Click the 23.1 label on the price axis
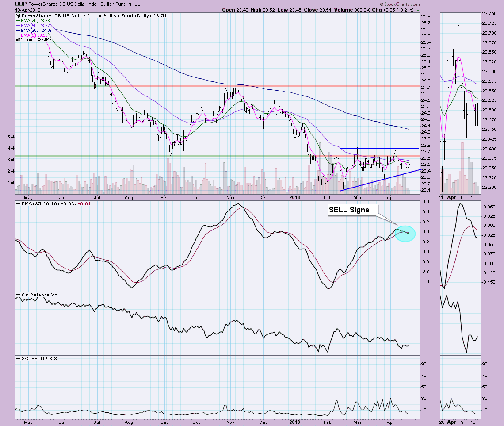Image resolution: width=504 pixels, height=426 pixels. point(426,190)
